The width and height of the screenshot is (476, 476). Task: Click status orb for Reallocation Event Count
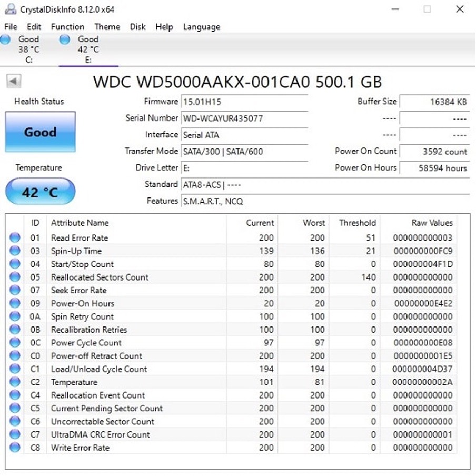pos(15,394)
